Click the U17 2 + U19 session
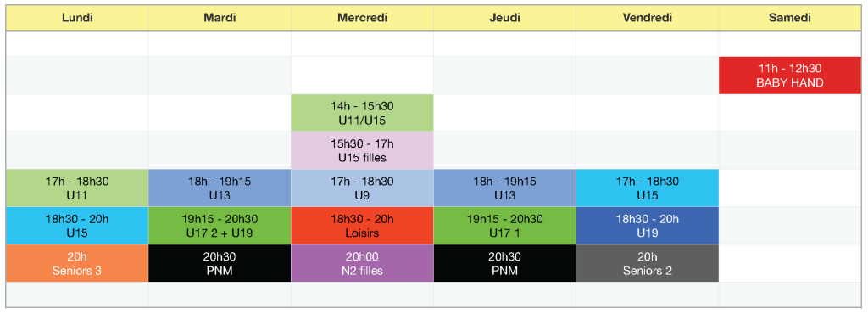This screenshot has width=868, height=314. click(x=220, y=226)
